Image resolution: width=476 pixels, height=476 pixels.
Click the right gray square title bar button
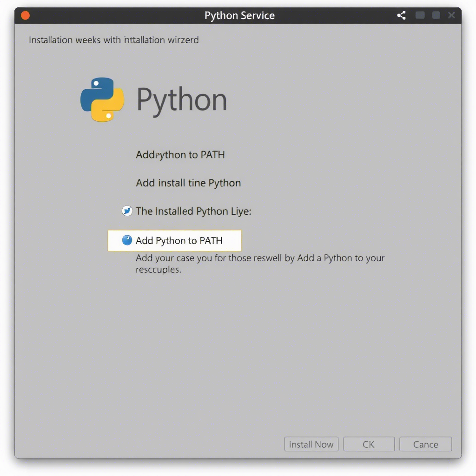[436, 15]
